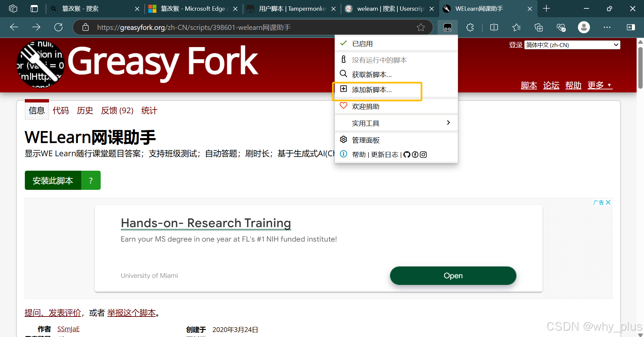This screenshot has width=644, height=337.
Task: Click the Extensions puzzle-piece icon
Action: click(x=470, y=27)
